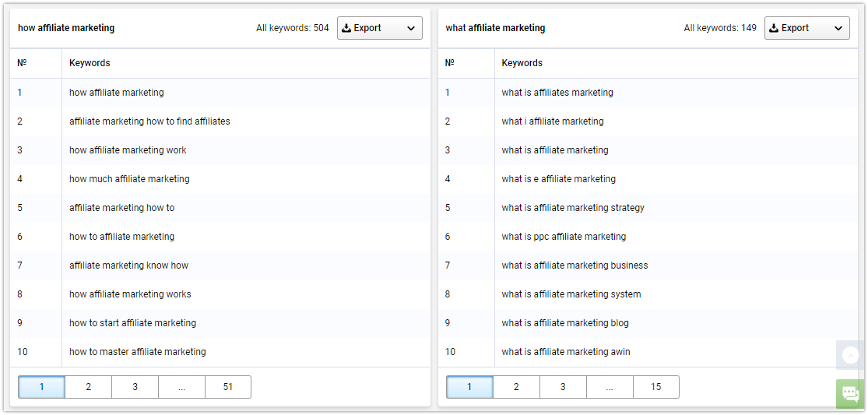Go to page 2 of how affiliate marketing
This screenshot has width=868, height=415.
pos(89,387)
